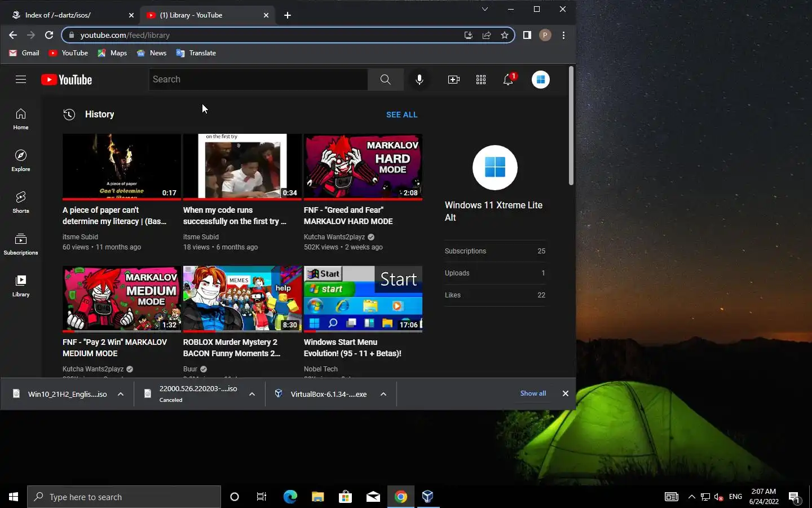Screen dimensions: 812x508
Task: Click the YouTube logo
Action: (x=67, y=80)
